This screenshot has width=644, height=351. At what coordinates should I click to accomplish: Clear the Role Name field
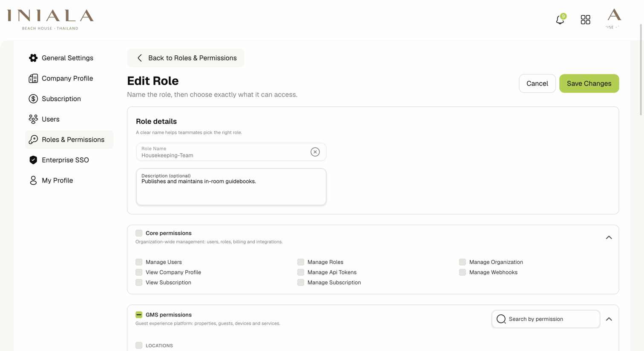coord(315,152)
